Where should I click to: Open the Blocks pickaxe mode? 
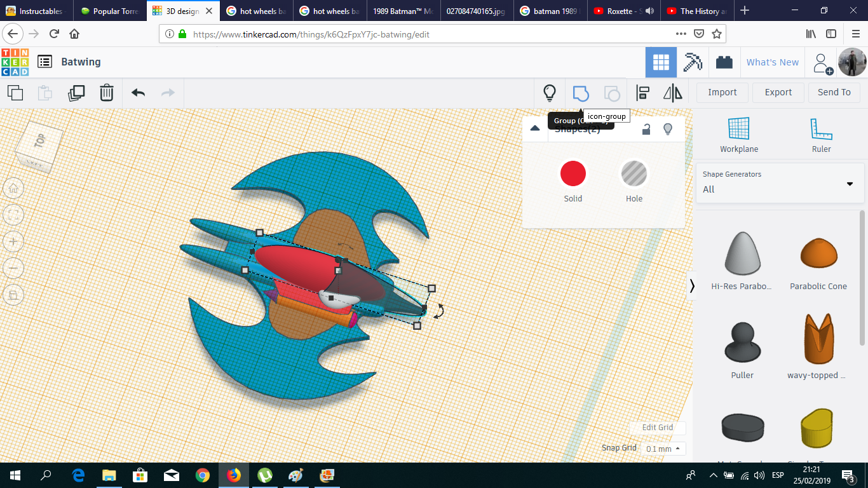(692, 62)
